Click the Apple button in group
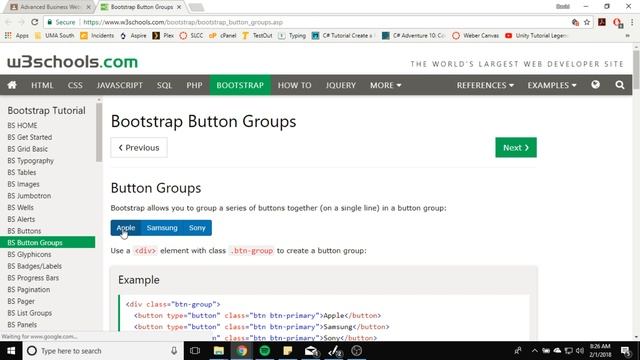This screenshot has height=360, width=640. [126, 228]
